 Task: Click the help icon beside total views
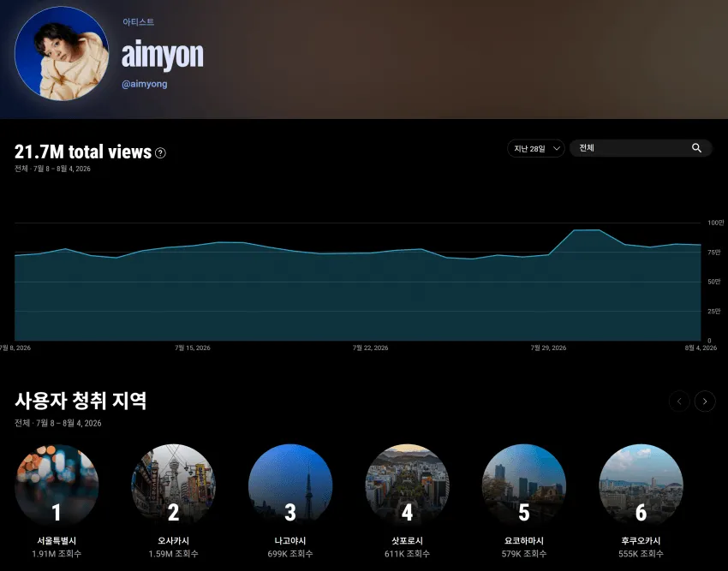pyautogui.click(x=160, y=152)
